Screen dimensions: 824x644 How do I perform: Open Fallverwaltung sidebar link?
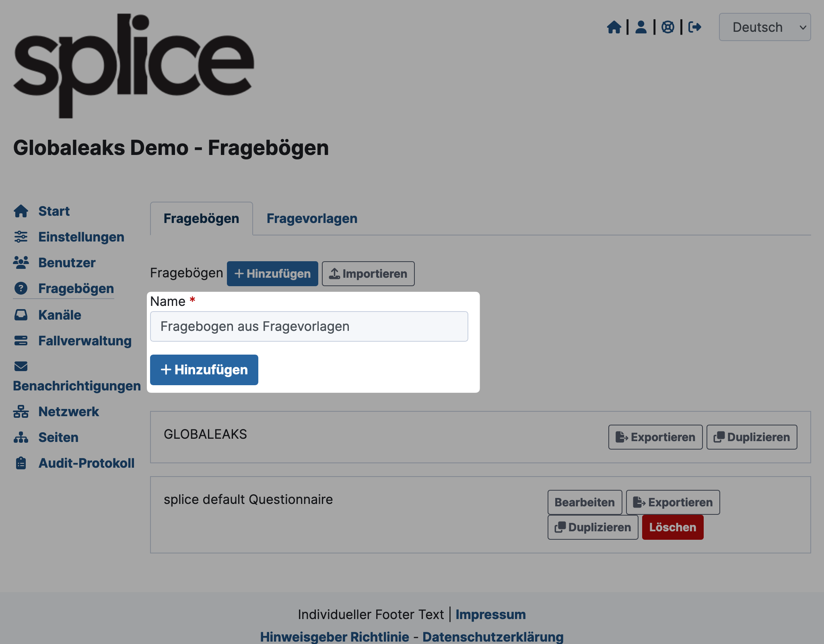pyautogui.click(x=85, y=341)
